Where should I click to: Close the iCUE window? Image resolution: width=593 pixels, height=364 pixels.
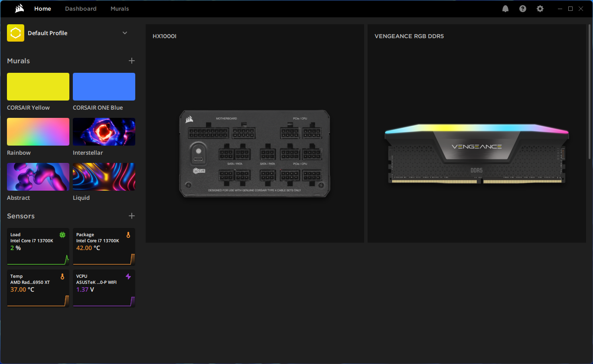click(581, 9)
